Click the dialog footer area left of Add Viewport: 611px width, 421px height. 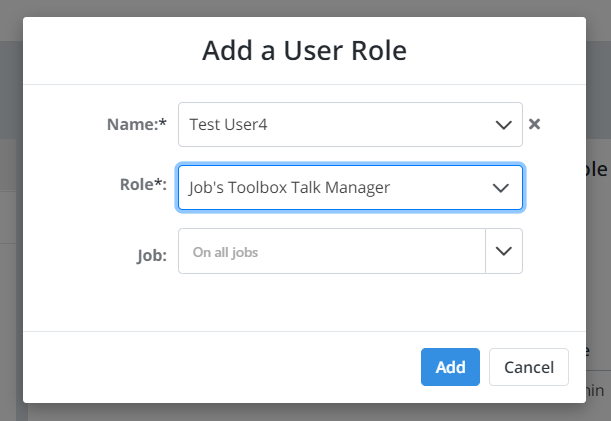218,367
